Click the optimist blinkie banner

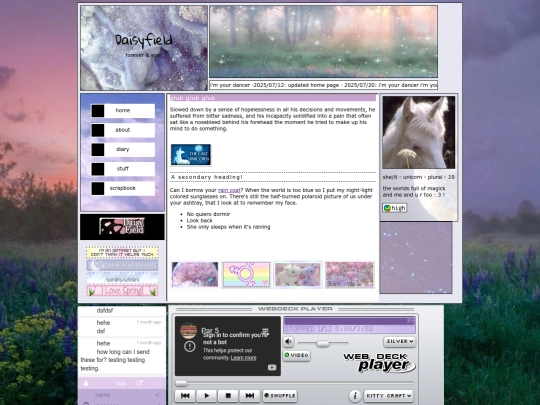(x=122, y=252)
